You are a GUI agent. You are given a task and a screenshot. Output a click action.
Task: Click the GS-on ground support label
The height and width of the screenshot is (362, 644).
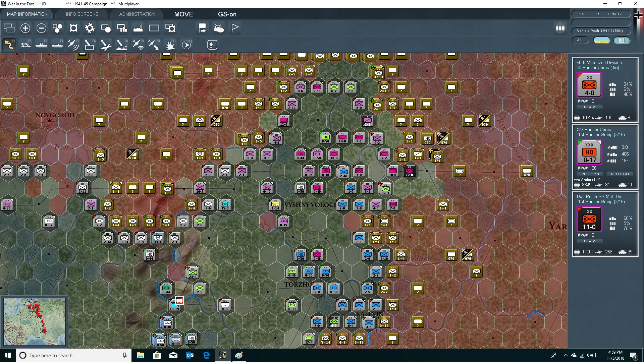coord(227,14)
